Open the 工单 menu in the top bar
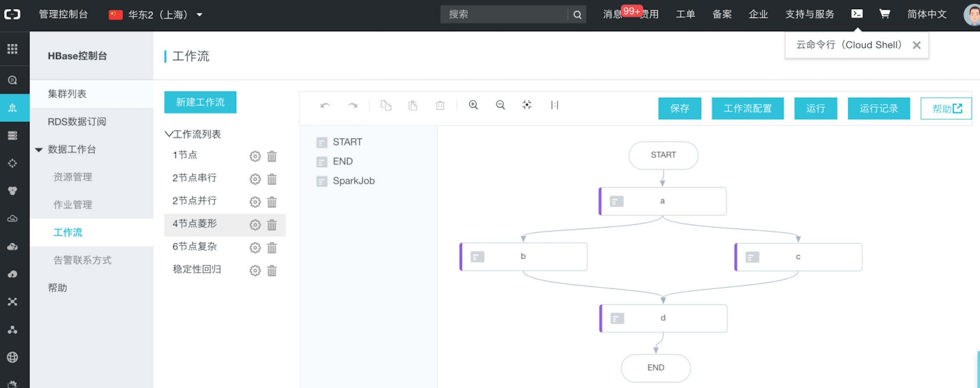The height and width of the screenshot is (388, 980). 686,15
